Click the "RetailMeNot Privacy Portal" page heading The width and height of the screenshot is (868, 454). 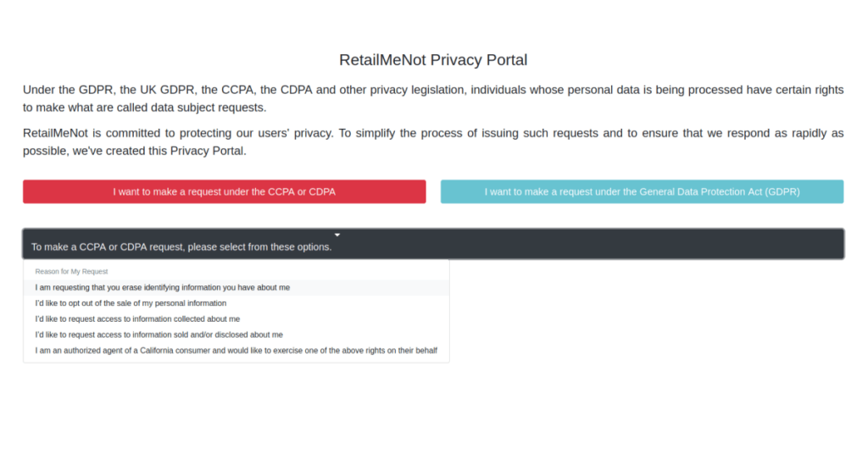click(433, 60)
